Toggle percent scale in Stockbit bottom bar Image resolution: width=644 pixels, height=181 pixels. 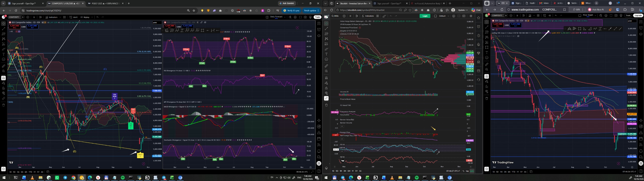tap(463, 171)
